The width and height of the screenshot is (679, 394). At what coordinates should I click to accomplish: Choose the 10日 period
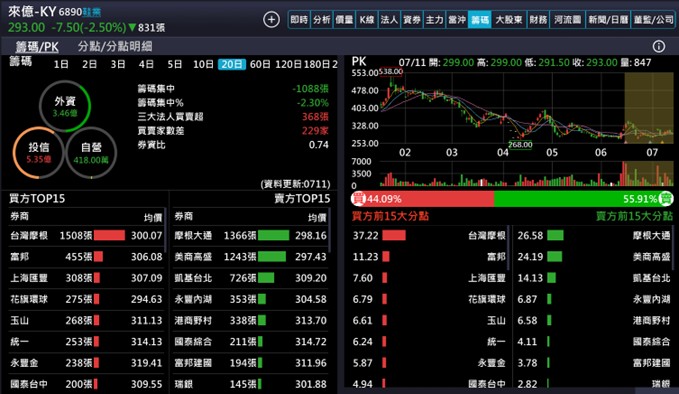[x=204, y=65]
